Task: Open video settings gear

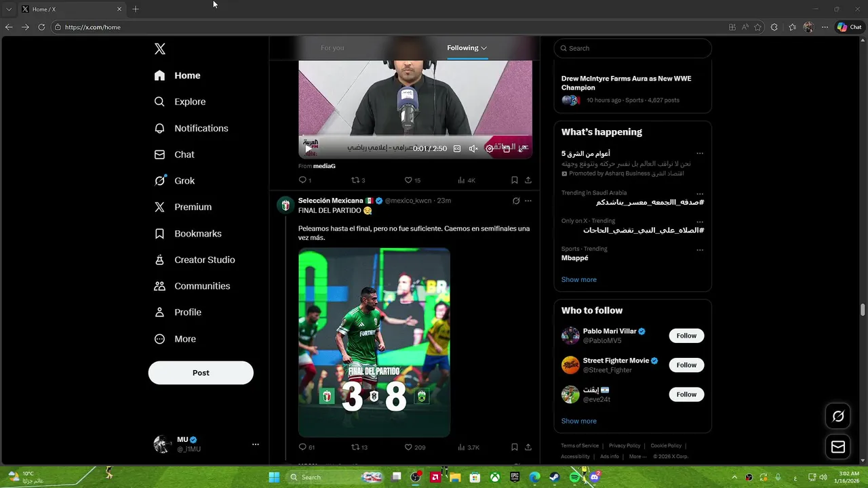Action: coord(490,148)
